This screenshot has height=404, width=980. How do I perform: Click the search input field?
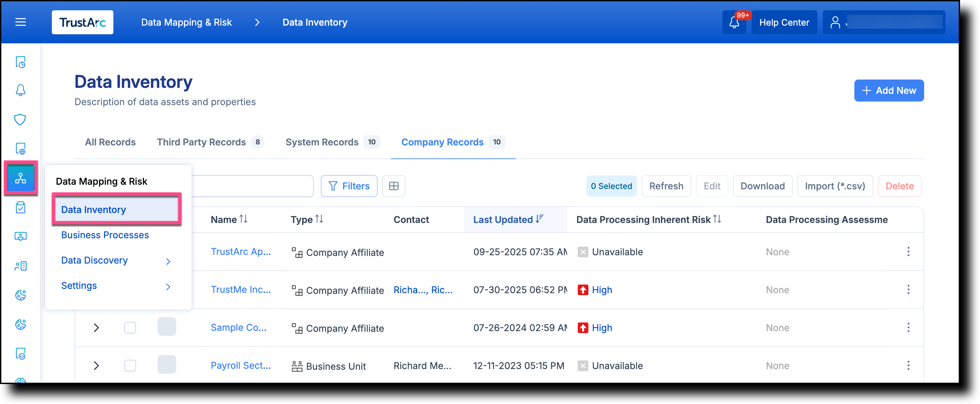pyautogui.click(x=253, y=186)
